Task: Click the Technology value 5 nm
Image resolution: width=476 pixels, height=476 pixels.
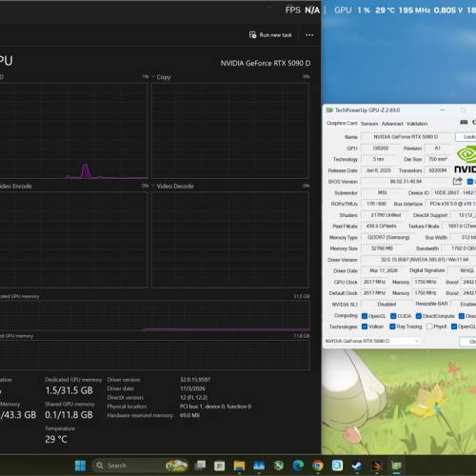Action: tap(378, 159)
